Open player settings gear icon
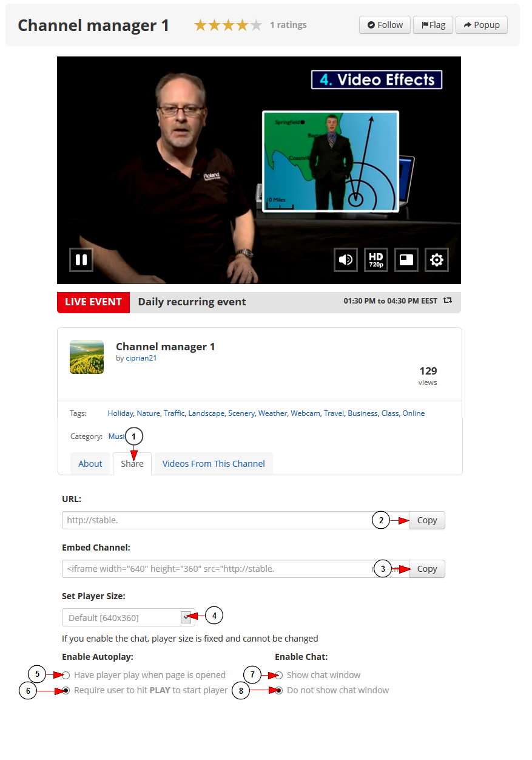532x760 pixels. point(437,260)
